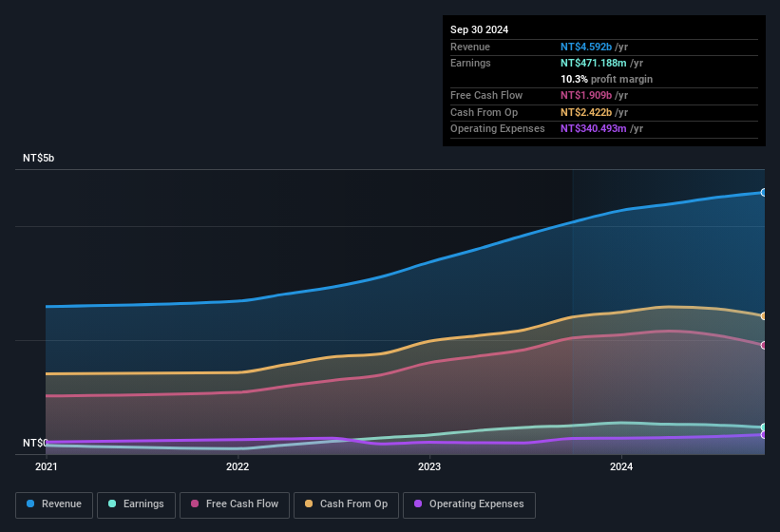The width and height of the screenshot is (780, 532).
Task: Click the Operating Expenses endpoint marker
Action: click(x=764, y=435)
